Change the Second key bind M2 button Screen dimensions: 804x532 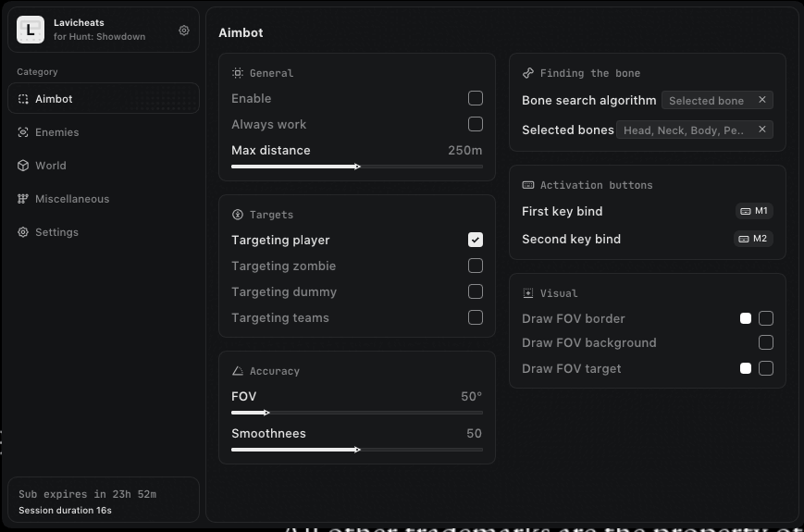pos(753,239)
